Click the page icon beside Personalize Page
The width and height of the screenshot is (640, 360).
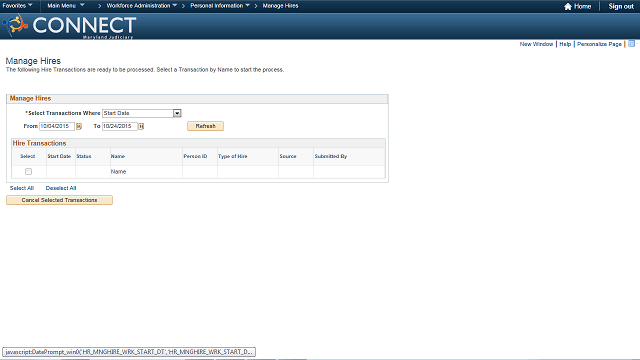[x=631, y=44]
